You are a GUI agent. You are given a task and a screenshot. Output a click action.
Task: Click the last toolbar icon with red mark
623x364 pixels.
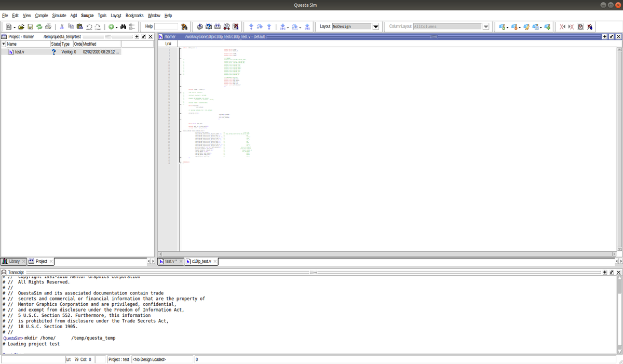click(590, 26)
